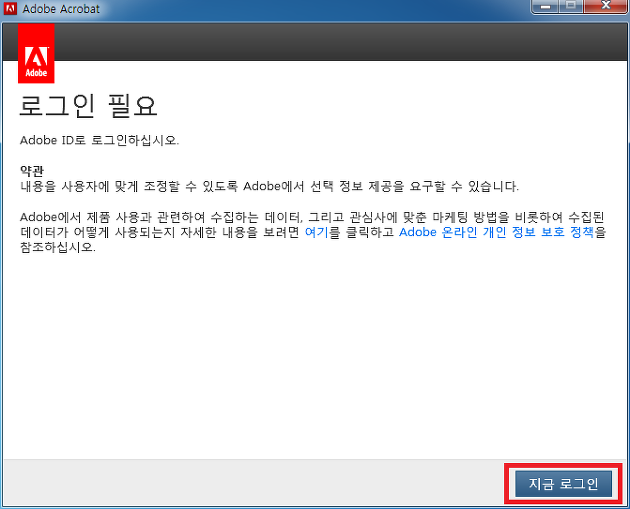
Task: Maximize the Adobe Acrobat window
Action: pyautogui.click(x=571, y=6)
